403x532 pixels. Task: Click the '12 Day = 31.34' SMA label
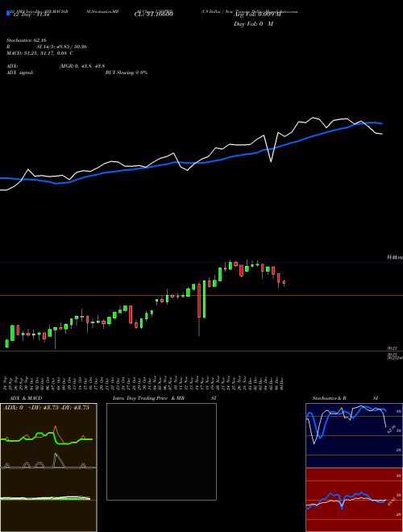click(31, 15)
